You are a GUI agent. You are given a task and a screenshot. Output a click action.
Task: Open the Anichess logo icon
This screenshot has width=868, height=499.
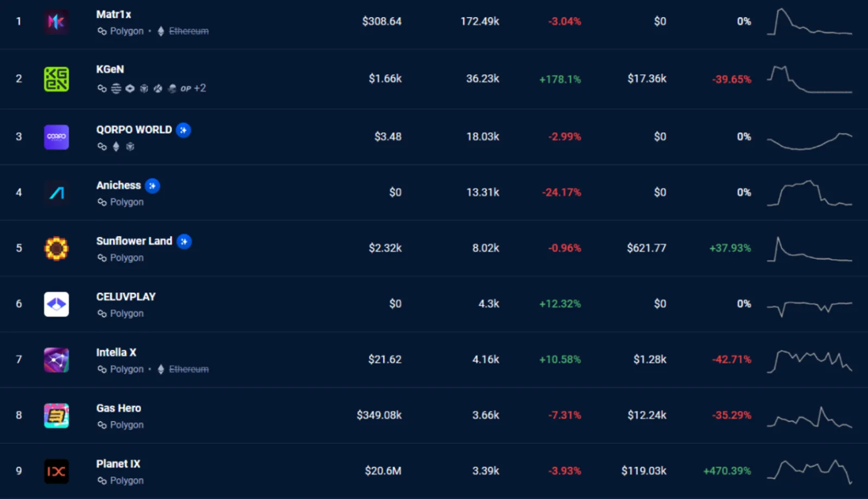[56, 193]
